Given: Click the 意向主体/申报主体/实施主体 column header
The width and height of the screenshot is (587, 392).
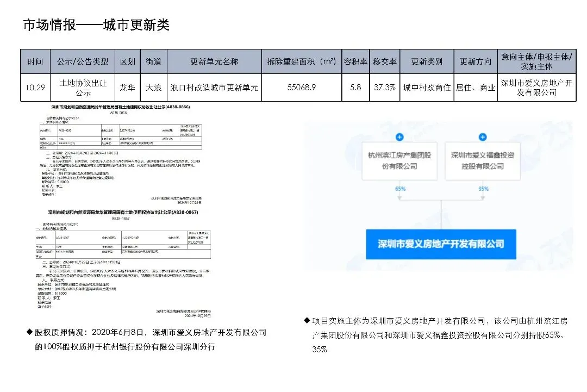Looking at the screenshot, I should (x=536, y=61).
